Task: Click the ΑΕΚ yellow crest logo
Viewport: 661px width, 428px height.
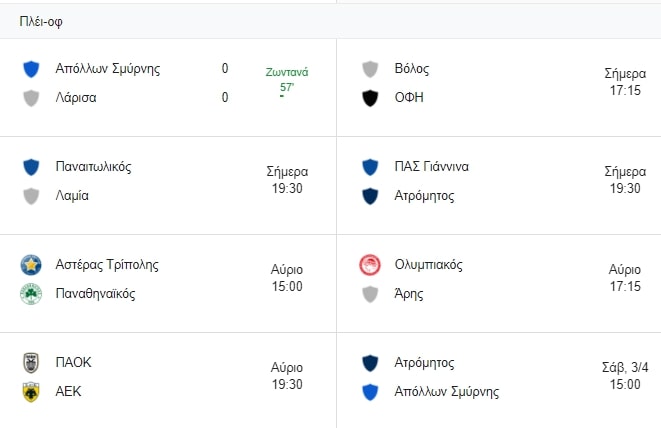Action: [31, 392]
